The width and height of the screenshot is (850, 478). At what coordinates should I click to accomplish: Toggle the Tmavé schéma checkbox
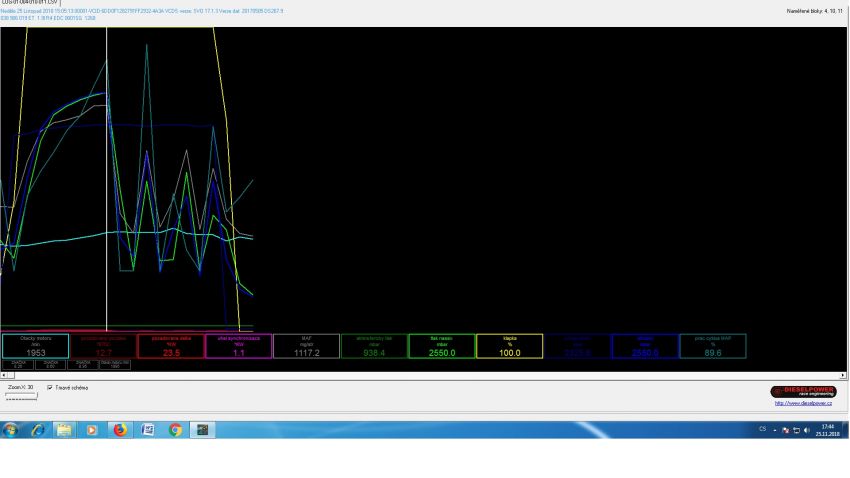tap(50, 387)
